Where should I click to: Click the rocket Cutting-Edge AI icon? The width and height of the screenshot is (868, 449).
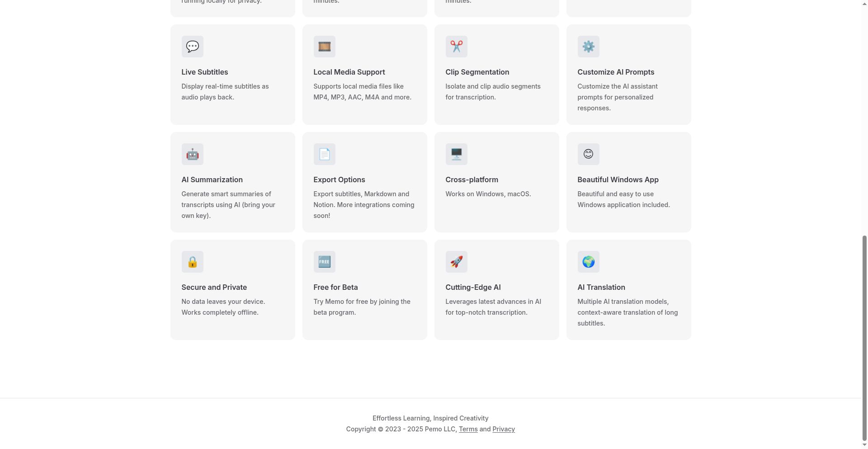[456, 262]
